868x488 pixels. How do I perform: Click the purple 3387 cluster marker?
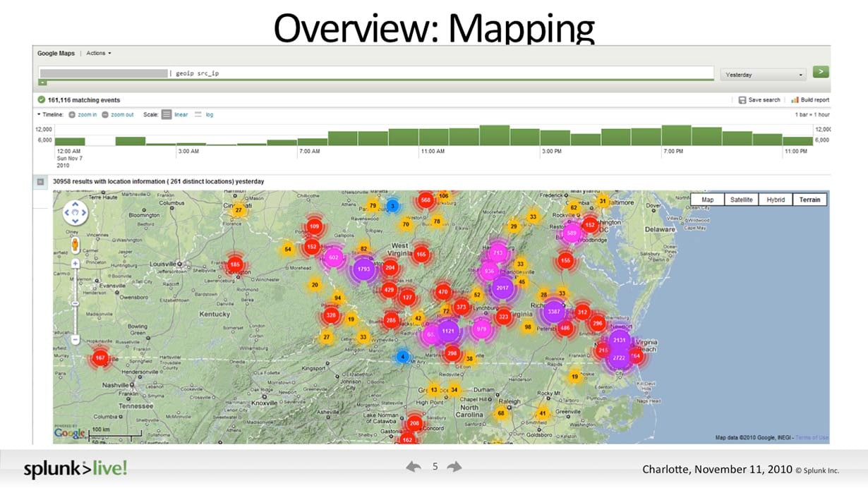point(553,311)
